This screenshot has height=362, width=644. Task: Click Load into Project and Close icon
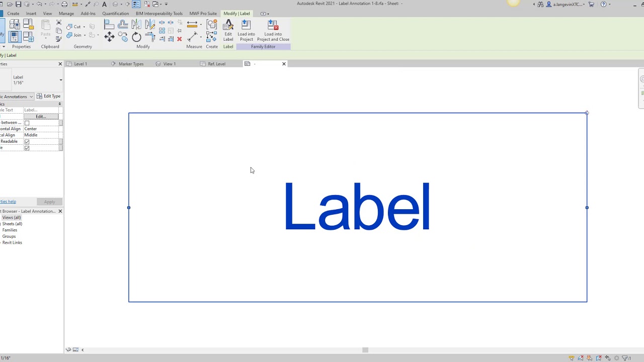coord(273,26)
